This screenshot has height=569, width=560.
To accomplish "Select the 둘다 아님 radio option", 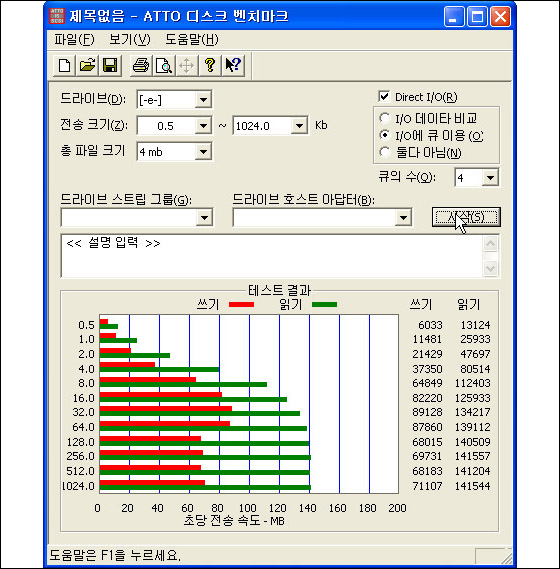I will (385, 152).
